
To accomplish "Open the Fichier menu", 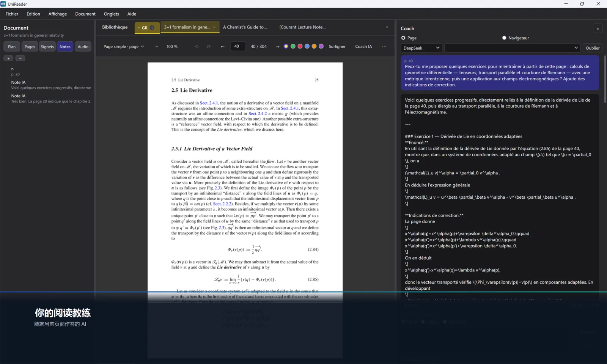I will tap(12, 14).
